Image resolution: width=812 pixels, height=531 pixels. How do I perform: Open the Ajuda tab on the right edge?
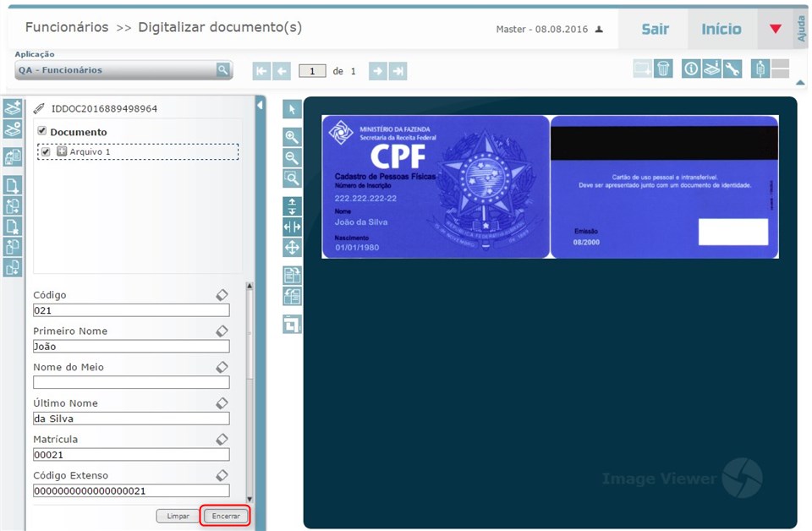[802, 27]
